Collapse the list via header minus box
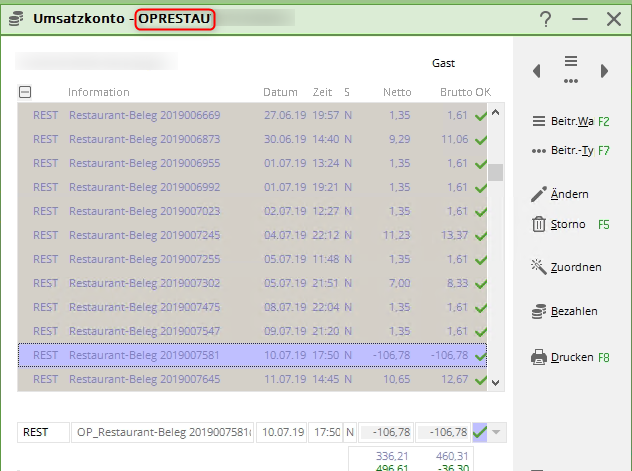This screenshot has width=632, height=471. 25,92
